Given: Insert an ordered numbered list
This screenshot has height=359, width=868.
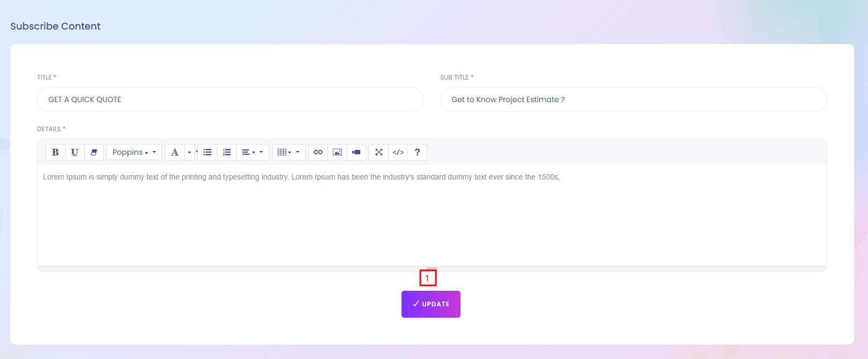Looking at the screenshot, I should click(x=227, y=153).
